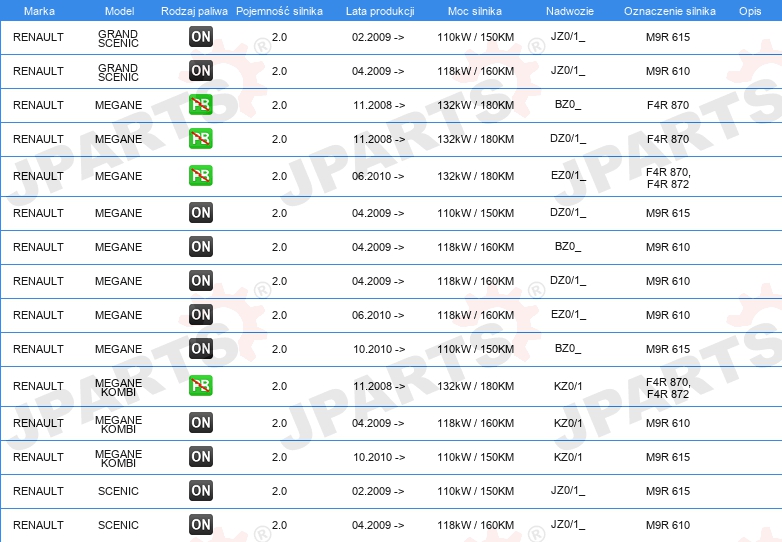Click the ON icon for Megane BZ0_ M9R 610
782x542 pixels.
(201, 246)
